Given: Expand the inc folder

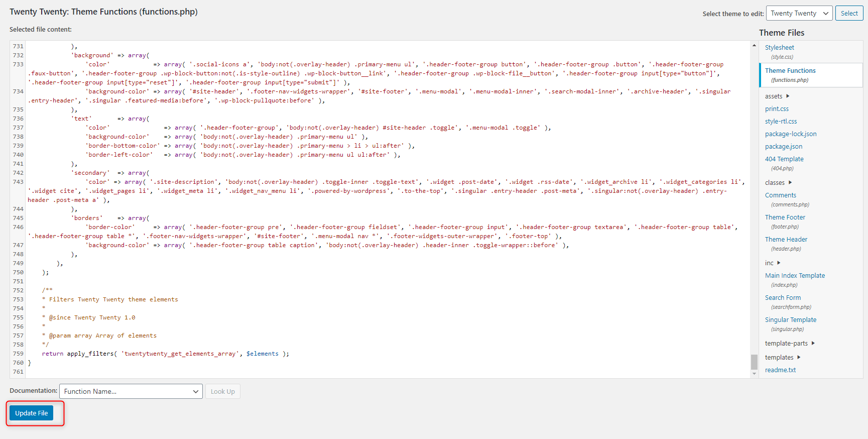Looking at the screenshot, I should (773, 263).
